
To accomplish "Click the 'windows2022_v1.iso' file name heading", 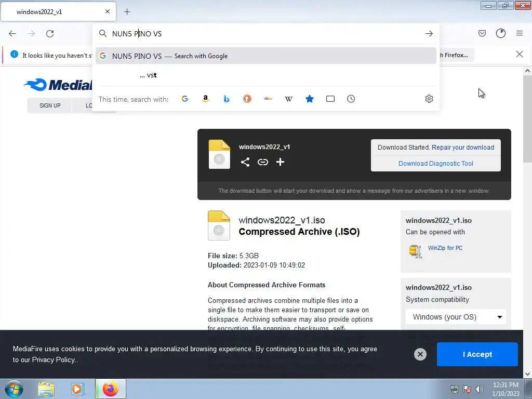I will [x=282, y=220].
